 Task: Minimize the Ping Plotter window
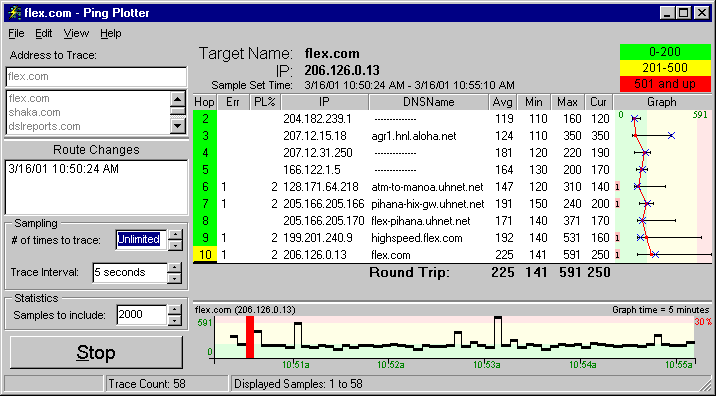(668, 13)
